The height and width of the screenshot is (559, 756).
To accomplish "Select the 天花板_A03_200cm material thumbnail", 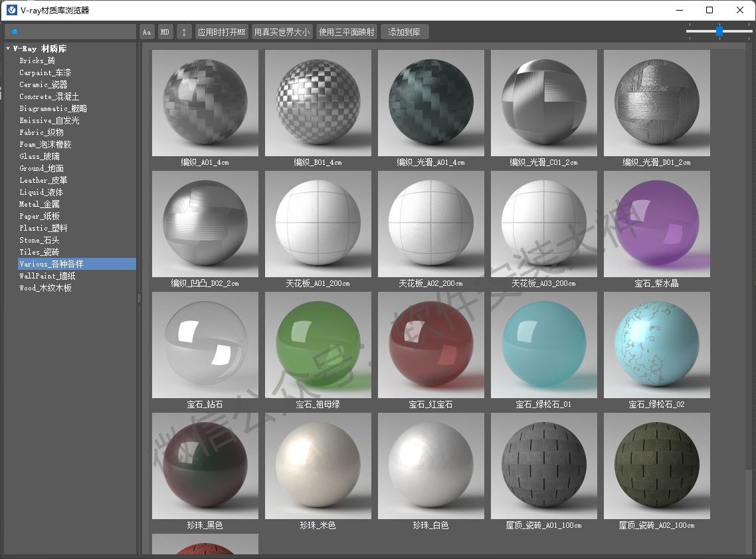I will click(544, 224).
